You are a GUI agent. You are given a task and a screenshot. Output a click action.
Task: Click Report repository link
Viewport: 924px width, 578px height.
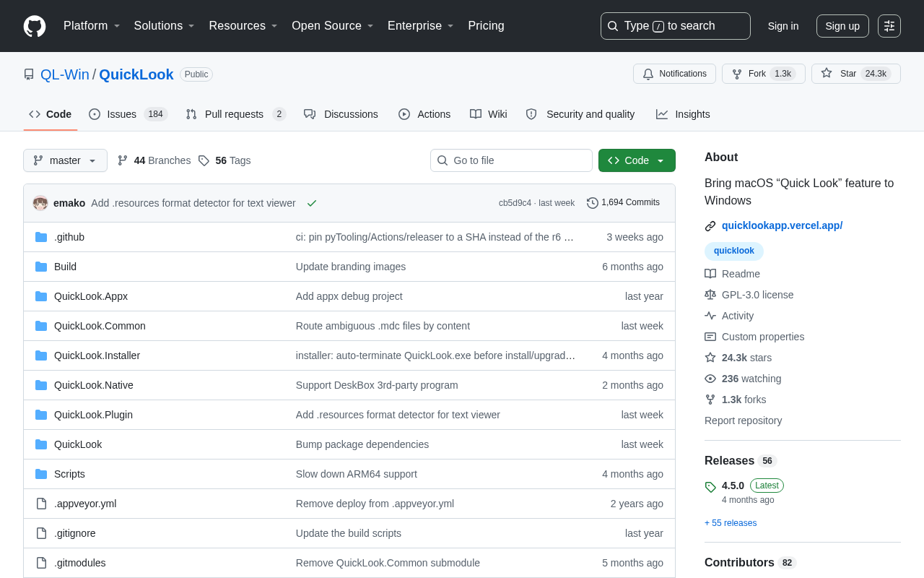pyautogui.click(x=743, y=420)
